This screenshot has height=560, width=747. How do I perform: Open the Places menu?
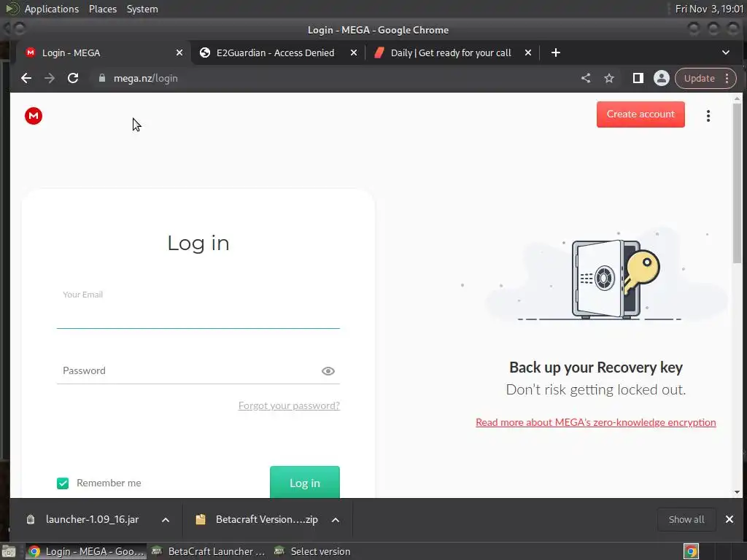coord(103,9)
